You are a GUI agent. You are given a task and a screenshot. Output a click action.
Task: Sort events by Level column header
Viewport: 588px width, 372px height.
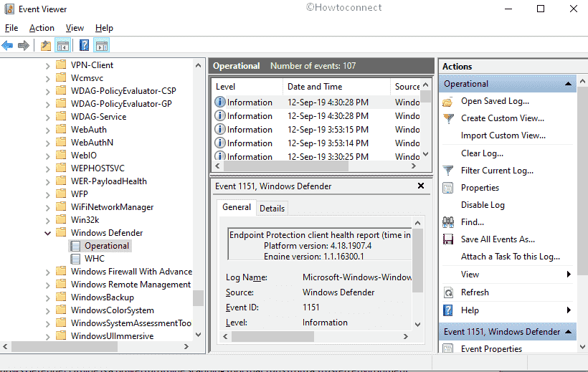tap(247, 87)
